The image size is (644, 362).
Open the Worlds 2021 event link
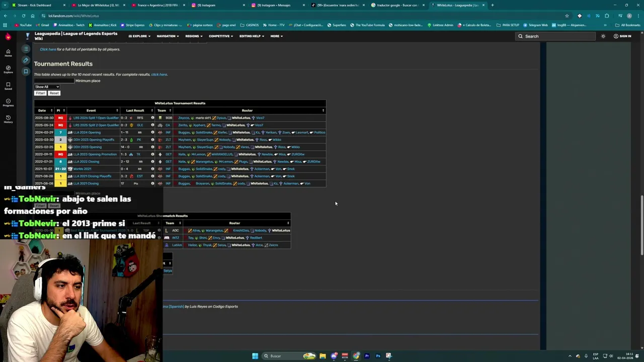(82, 169)
